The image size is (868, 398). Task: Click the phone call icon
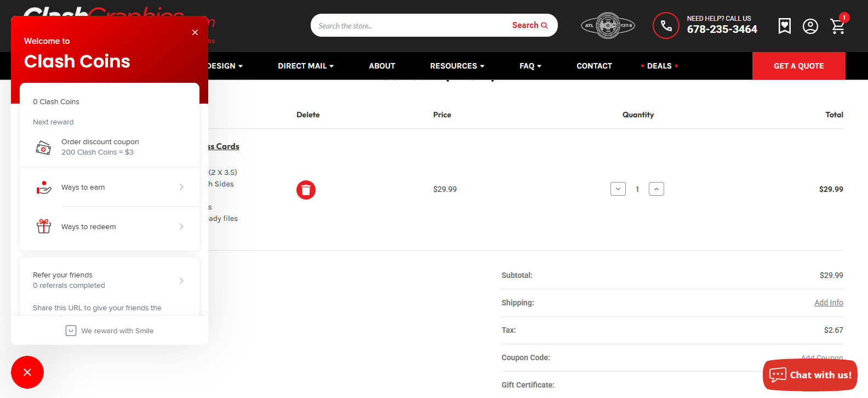pyautogui.click(x=666, y=26)
